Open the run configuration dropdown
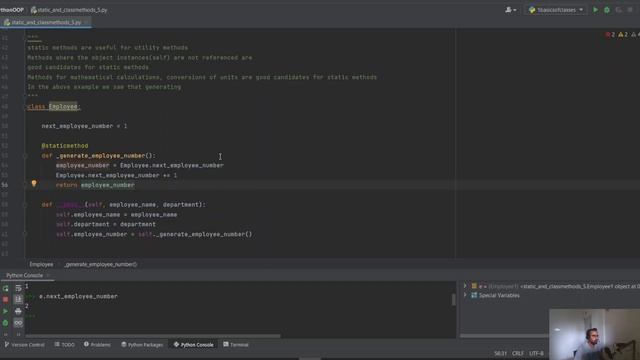The image size is (640, 360). click(556, 10)
